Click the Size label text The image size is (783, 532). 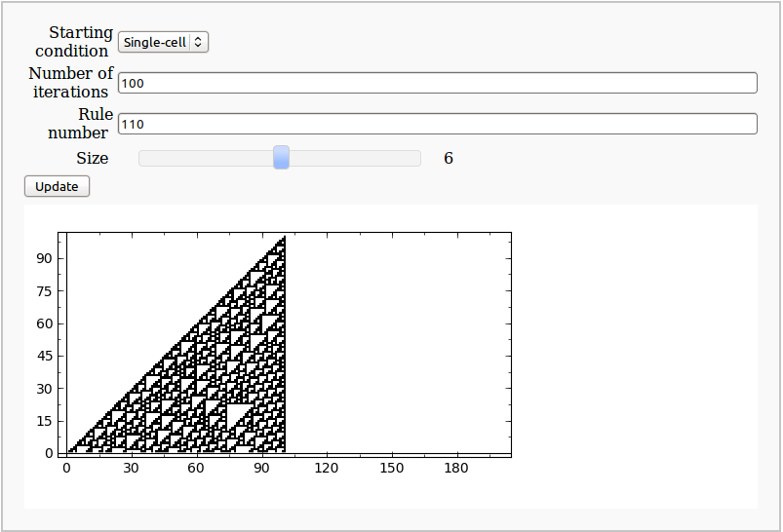point(93,158)
